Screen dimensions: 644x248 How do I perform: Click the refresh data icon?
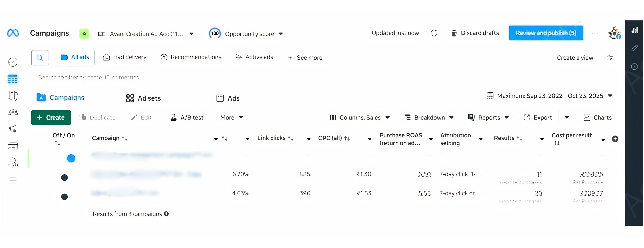tap(434, 33)
